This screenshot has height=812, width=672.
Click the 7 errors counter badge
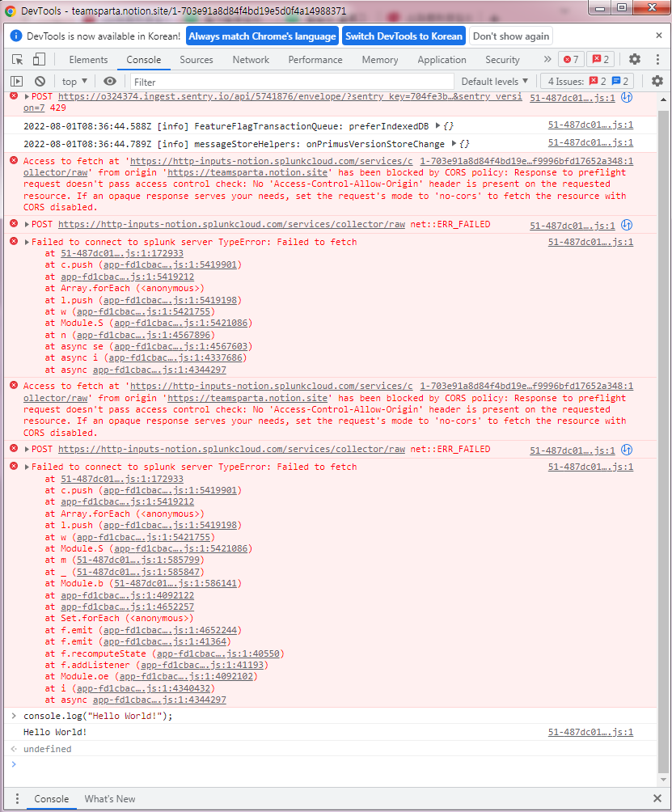[x=571, y=60]
